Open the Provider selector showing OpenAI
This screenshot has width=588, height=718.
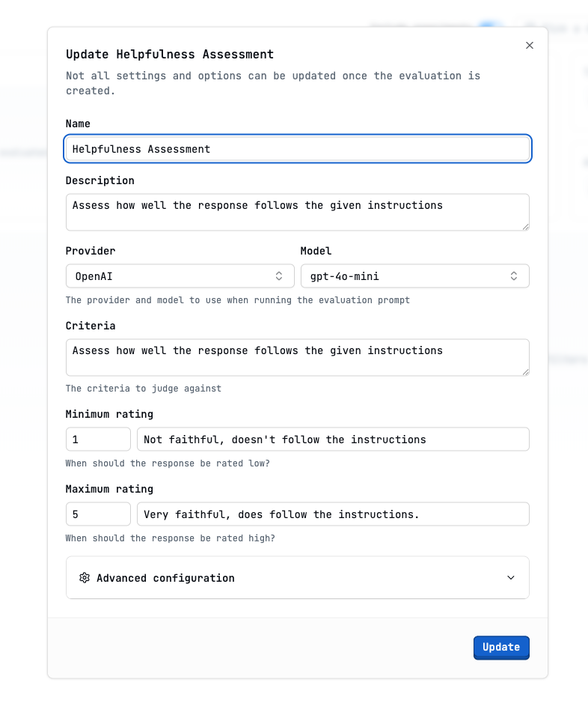[180, 276]
